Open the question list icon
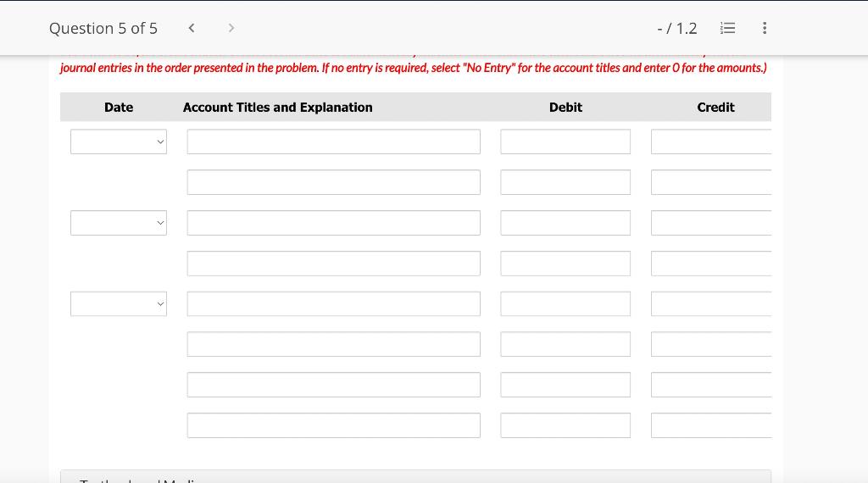 728,28
